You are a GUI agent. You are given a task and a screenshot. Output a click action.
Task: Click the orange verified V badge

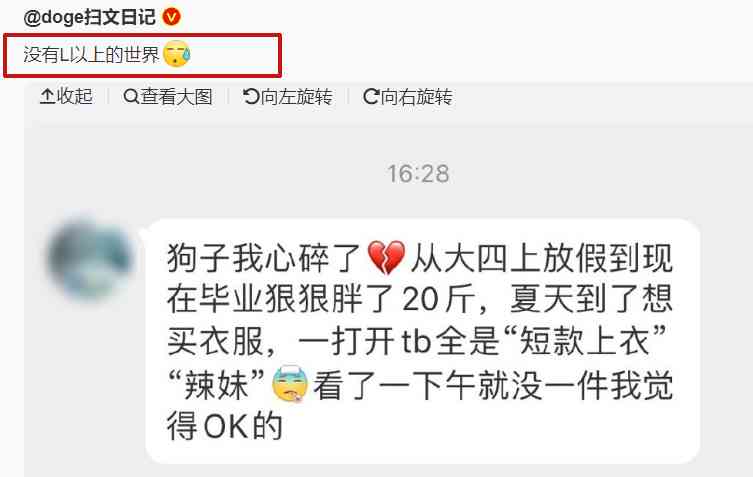point(171,17)
